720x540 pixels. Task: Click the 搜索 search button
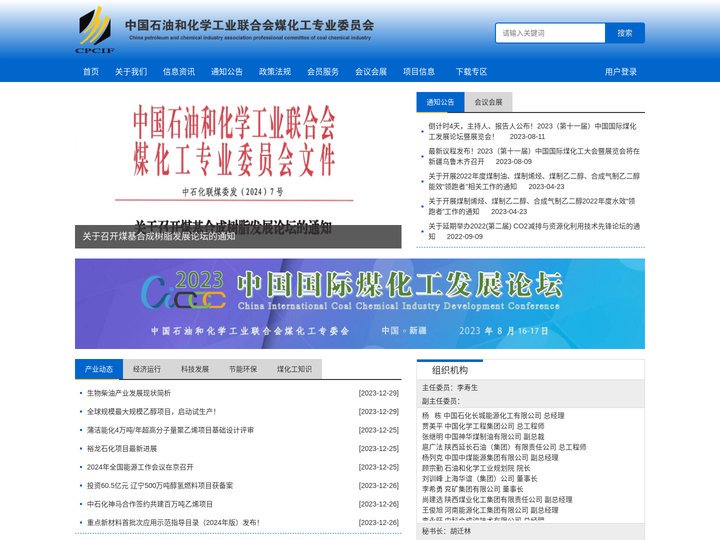(624, 33)
